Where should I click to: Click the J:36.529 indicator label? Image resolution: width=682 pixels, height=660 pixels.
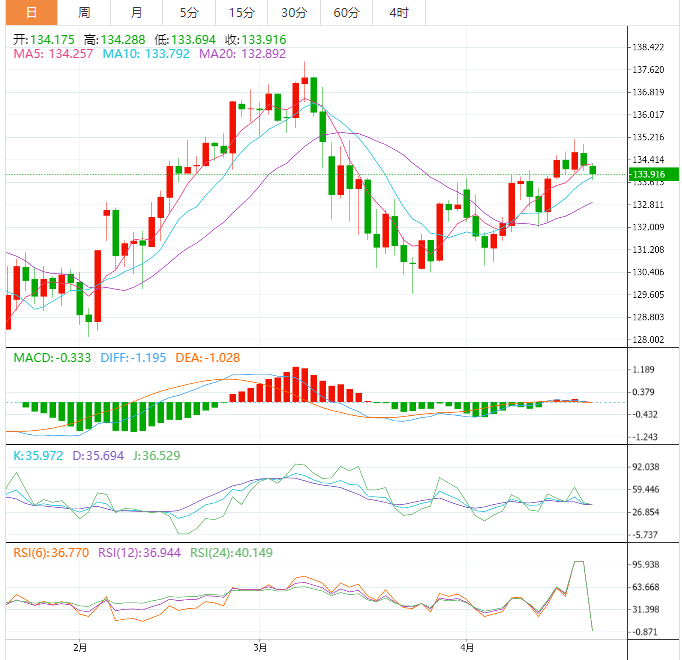[157, 456]
